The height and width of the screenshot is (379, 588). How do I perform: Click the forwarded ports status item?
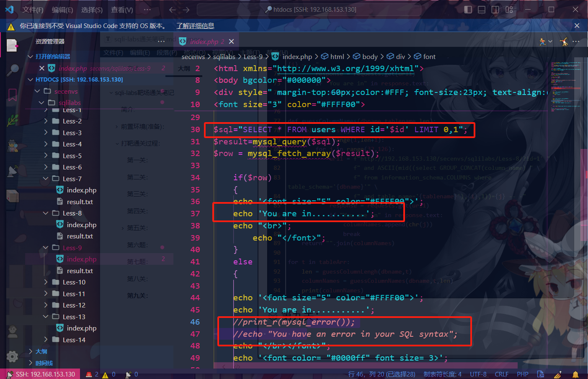[x=132, y=374]
